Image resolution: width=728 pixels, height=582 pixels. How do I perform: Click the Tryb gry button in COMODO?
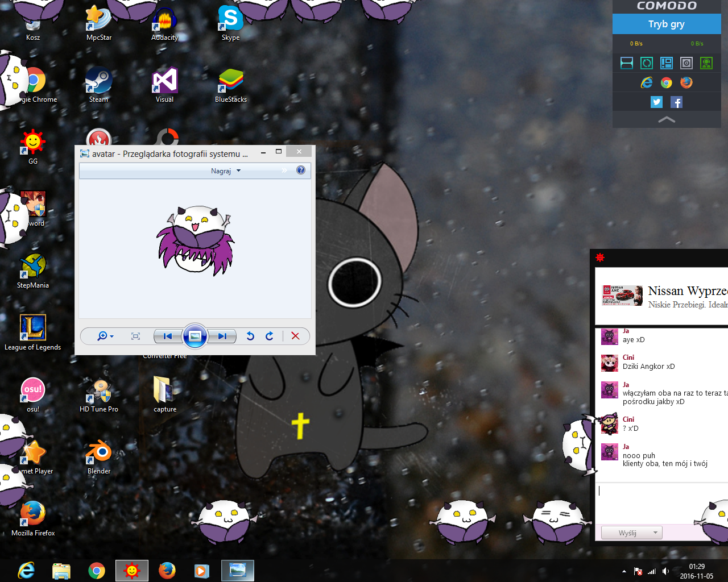coord(667,24)
